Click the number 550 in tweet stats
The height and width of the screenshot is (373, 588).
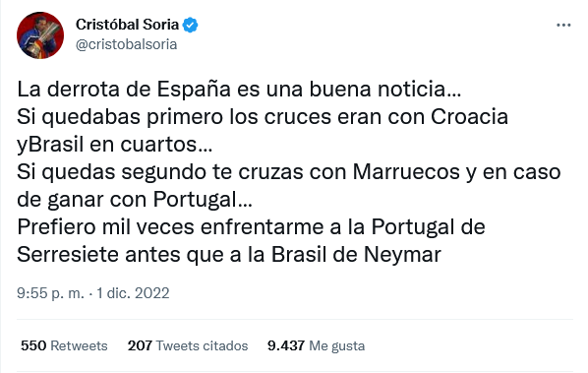(x=33, y=345)
